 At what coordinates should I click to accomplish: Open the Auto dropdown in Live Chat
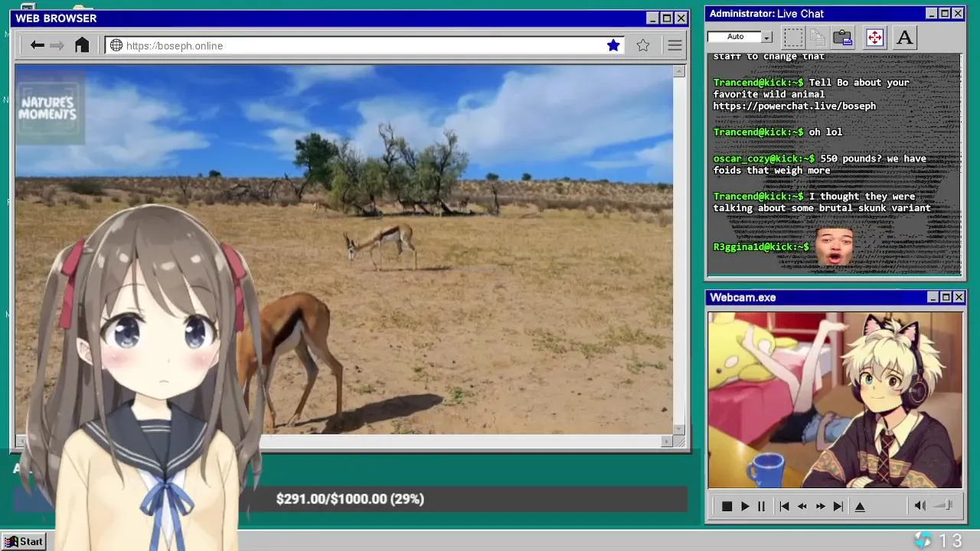(740, 37)
